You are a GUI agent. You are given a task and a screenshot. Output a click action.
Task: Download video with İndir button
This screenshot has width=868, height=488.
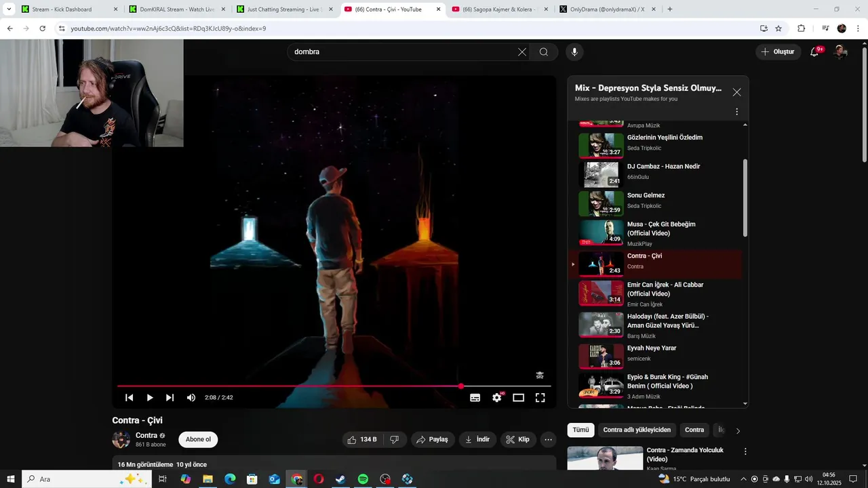(477, 440)
